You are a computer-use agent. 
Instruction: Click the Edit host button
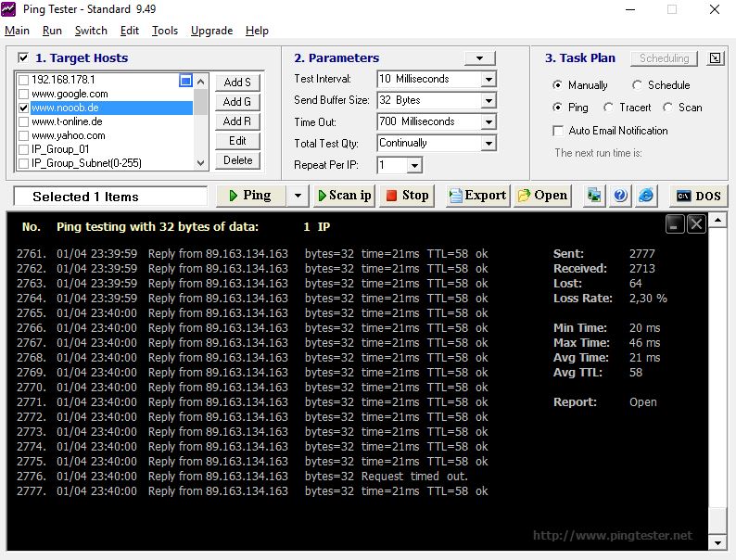237,141
